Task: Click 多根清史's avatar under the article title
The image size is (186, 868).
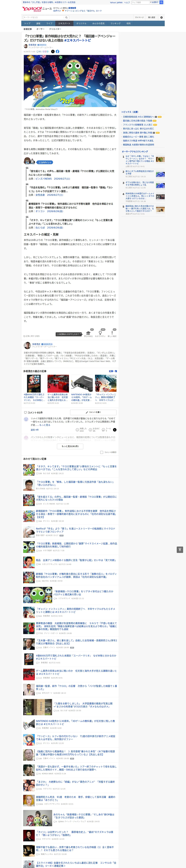Action: (x=26, y=46)
